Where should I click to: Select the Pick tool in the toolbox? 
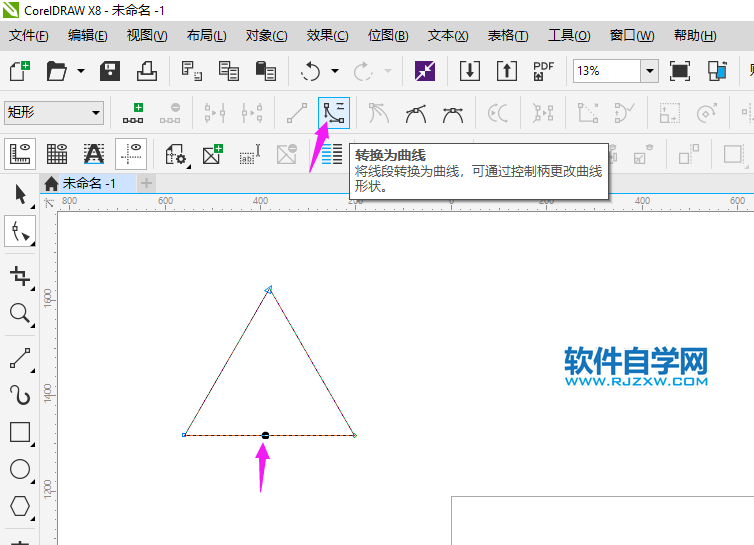click(x=20, y=194)
